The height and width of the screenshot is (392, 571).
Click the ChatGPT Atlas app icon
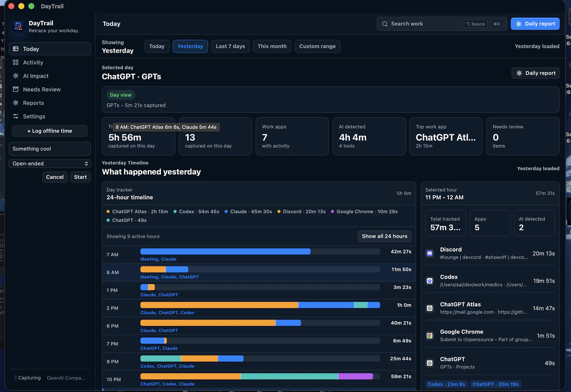(x=430, y=308)
